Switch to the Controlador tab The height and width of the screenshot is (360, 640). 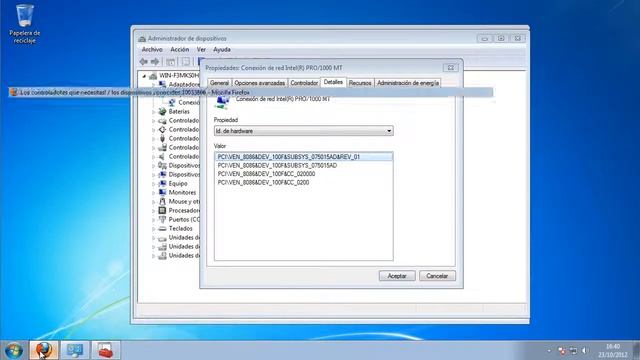coord(304,83)
